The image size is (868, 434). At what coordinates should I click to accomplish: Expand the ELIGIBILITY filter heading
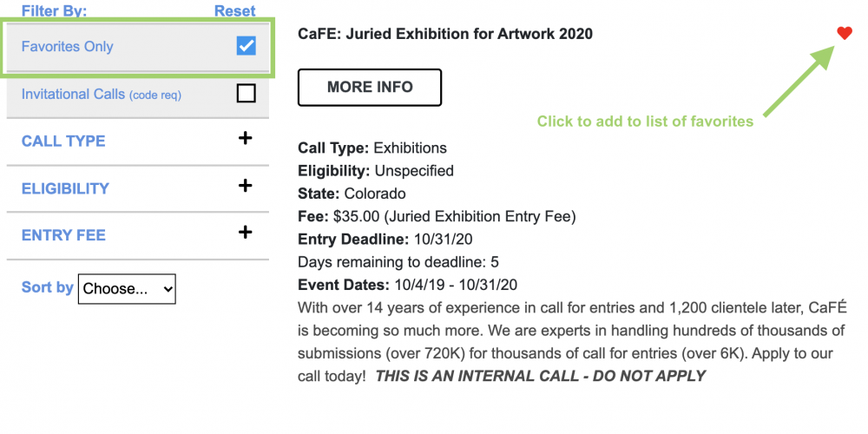65,188
